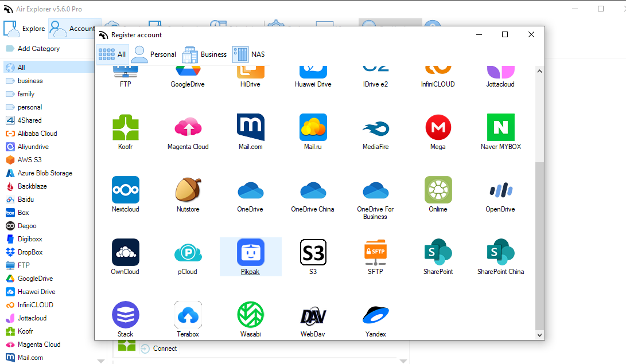Screen dimensions: 626x364
Task: Switch to the Personal filter tab
Action: click(153, 54)
